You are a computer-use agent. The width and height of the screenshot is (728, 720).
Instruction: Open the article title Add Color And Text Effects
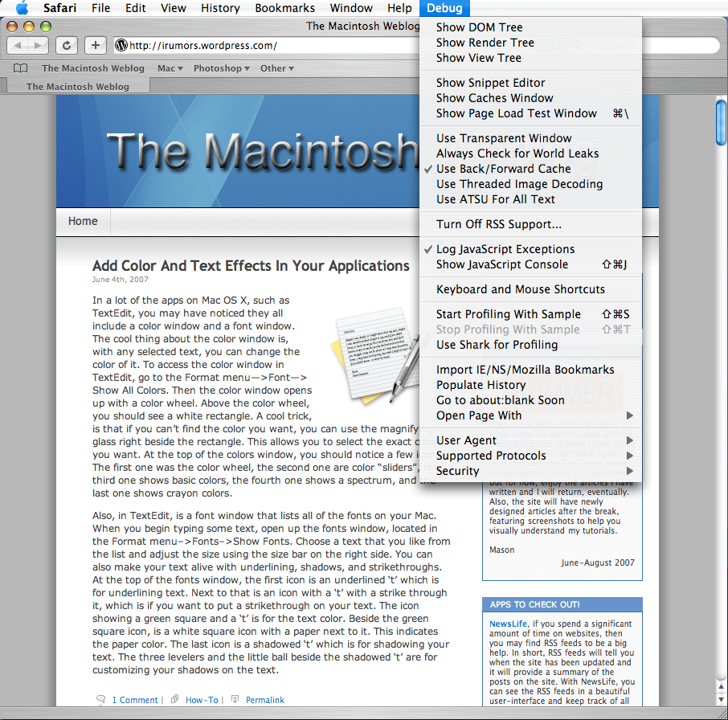(x=251, y=266)
